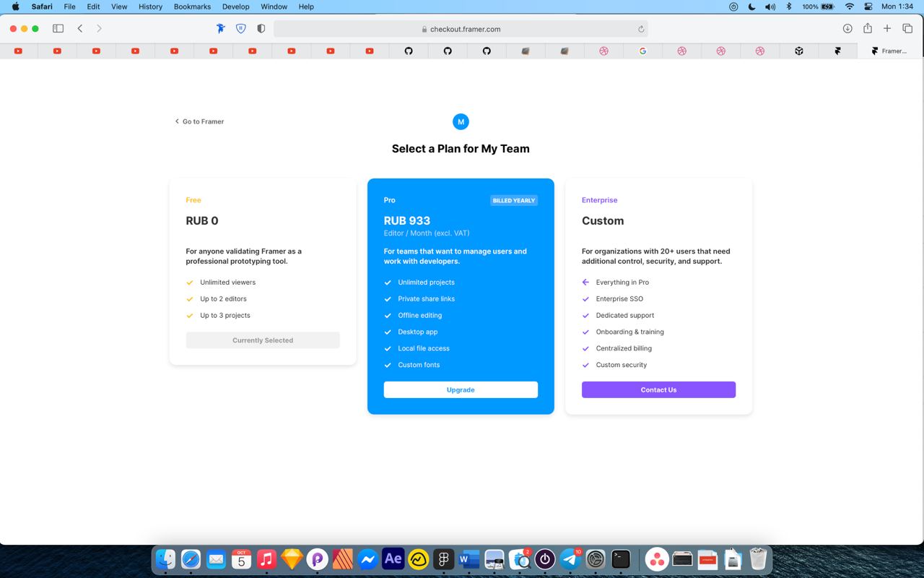The image size is (924, 578).
Task: Click the 'Offline editing' feature
Action: tap(420, 316)
